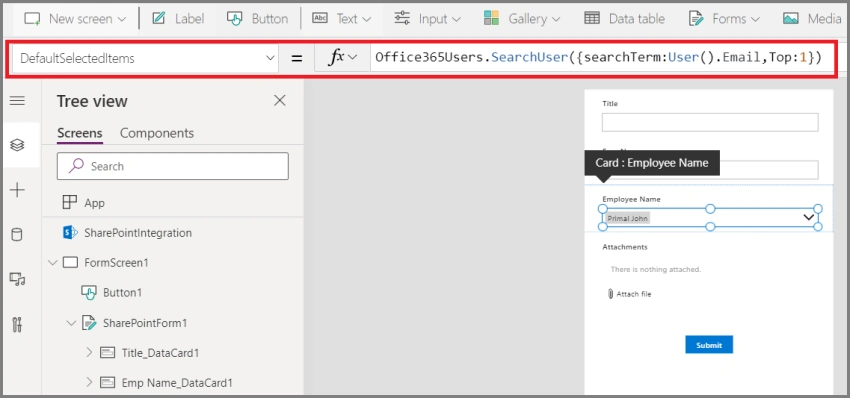Click the Insert plus icon in sidebar

[x=17, y=190]
